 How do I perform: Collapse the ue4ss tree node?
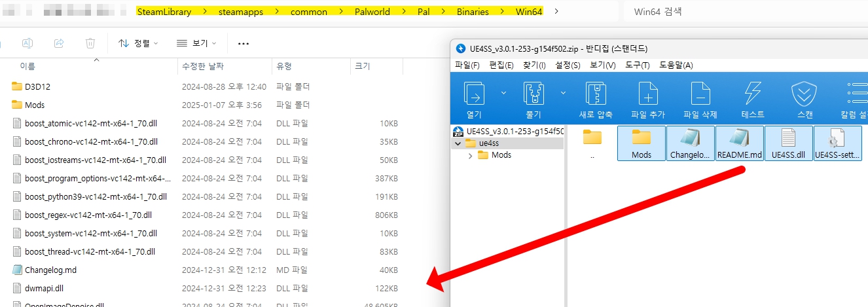[x=458, y=143]
